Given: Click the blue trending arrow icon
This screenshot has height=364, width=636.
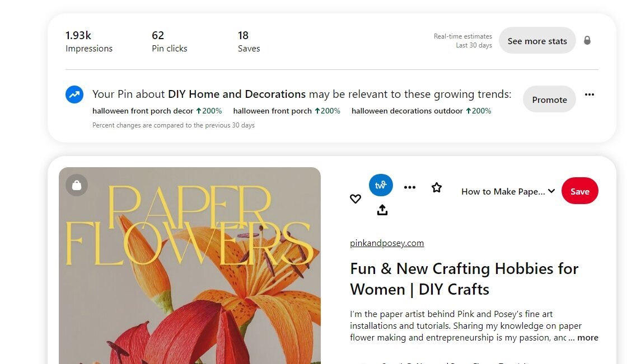Looking at the screenshot, I should point(74,94).
